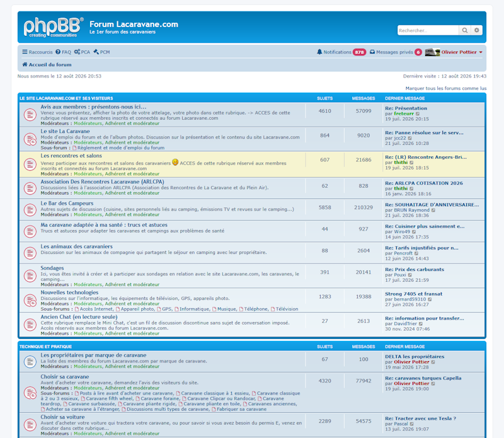Image resolution: width=504 pixels, height=438 pixels.
Task: Click forum icon for Nouvelles technologies
Action: coord(30,301)
